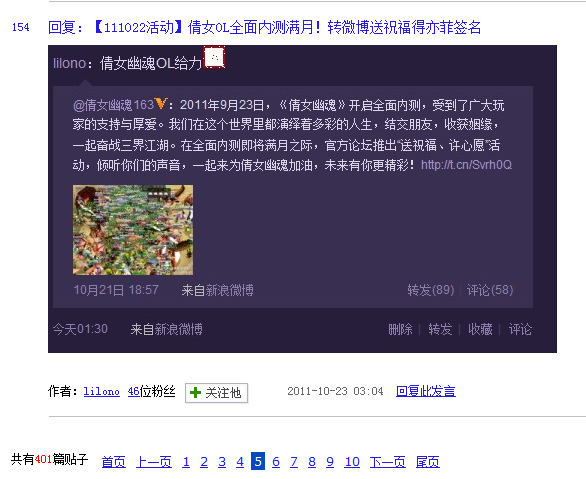Click the emoticon icon after 给力
Screen dimensions: 586x479
[214, 58]
